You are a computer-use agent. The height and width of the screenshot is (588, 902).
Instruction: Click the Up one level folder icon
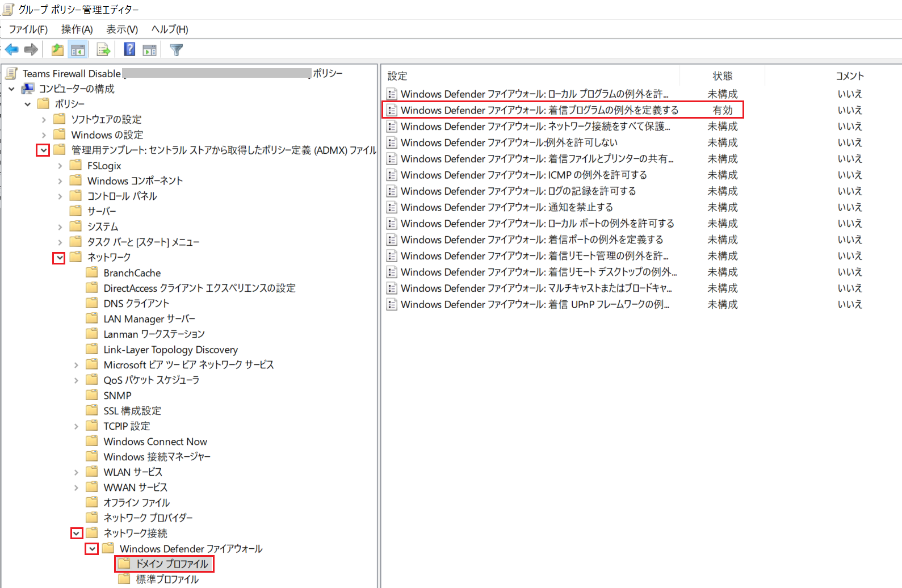click(x=57, y=50)
